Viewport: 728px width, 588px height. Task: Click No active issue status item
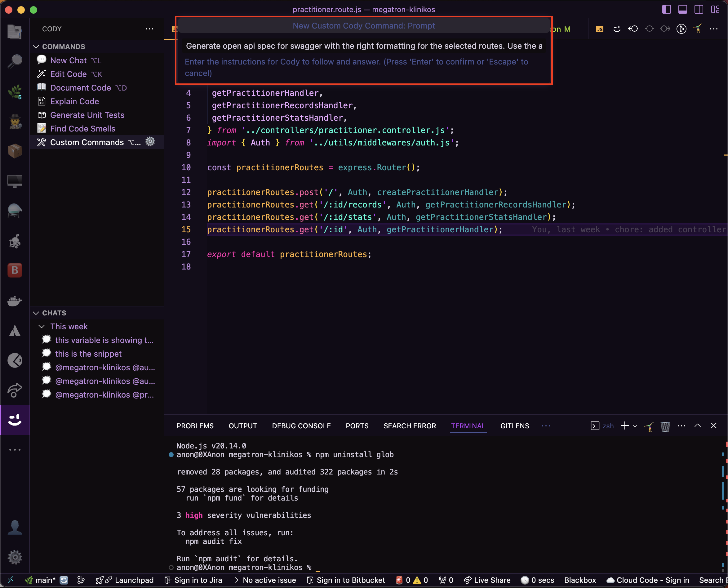(x=265, y=580)
